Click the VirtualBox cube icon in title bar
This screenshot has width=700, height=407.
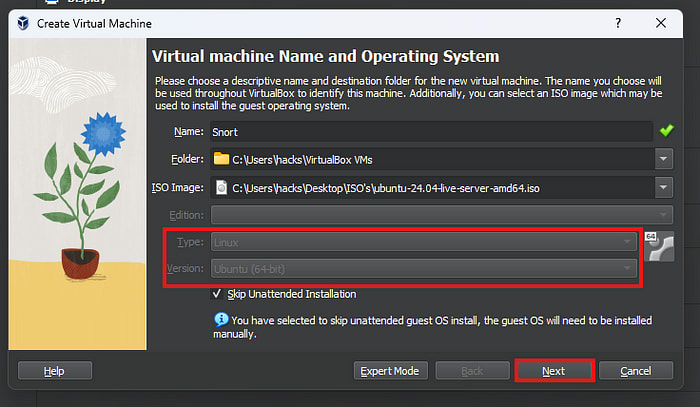point(23,23)
